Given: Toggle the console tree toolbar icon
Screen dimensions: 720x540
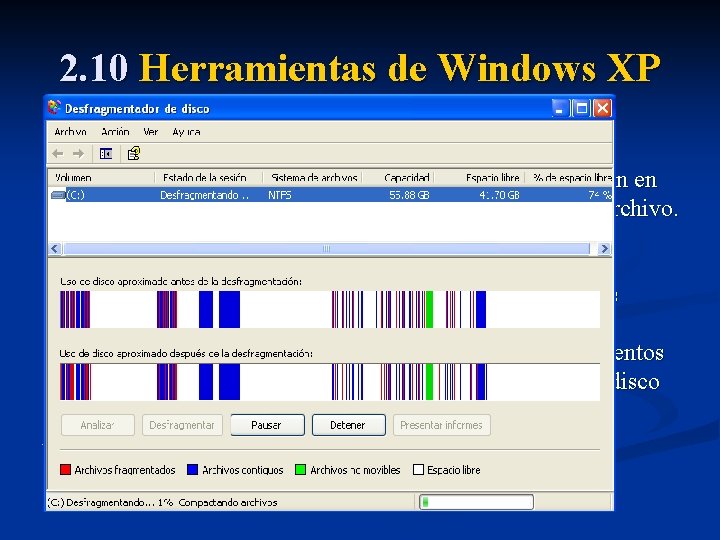Looking at the screenshot, I should (106, 153).
